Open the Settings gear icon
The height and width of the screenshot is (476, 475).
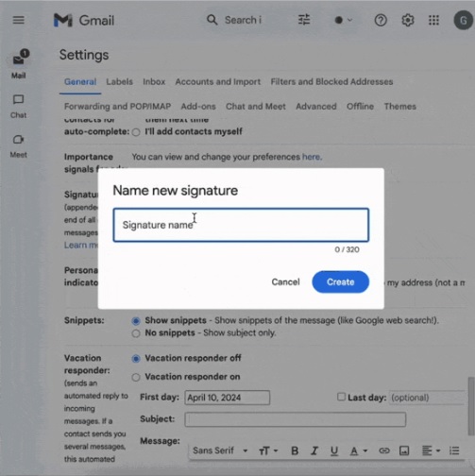pos(408,21)
